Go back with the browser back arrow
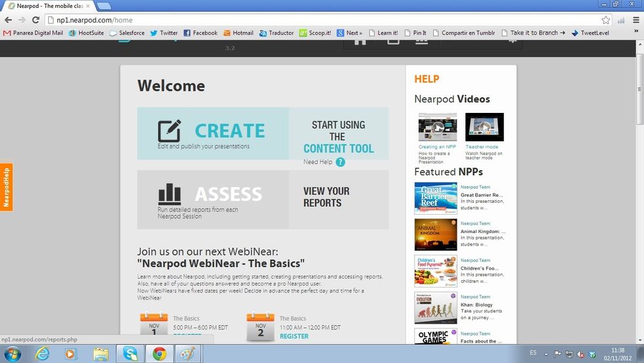This screenshot has height=363, width=644. tap(8, 20)
